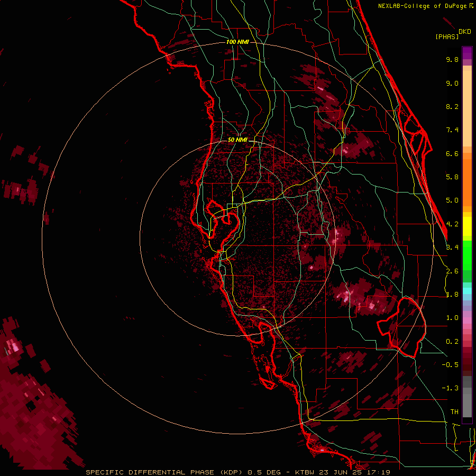Click the 3.4 value on the color scale
The width and height of the screenshot is (476, 476).
pyautogui.click(x=452, y=248)
